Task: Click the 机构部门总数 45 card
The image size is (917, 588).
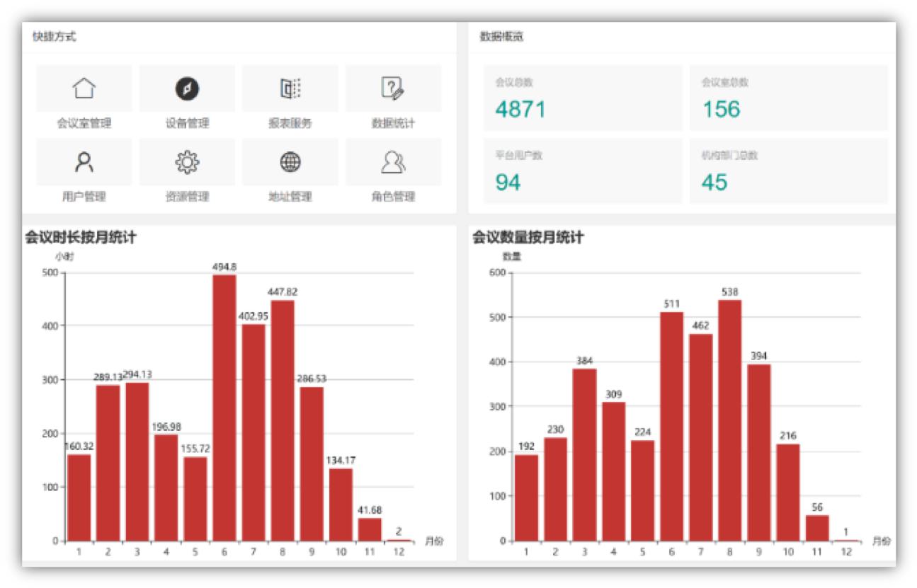Action: click(788, 171)
